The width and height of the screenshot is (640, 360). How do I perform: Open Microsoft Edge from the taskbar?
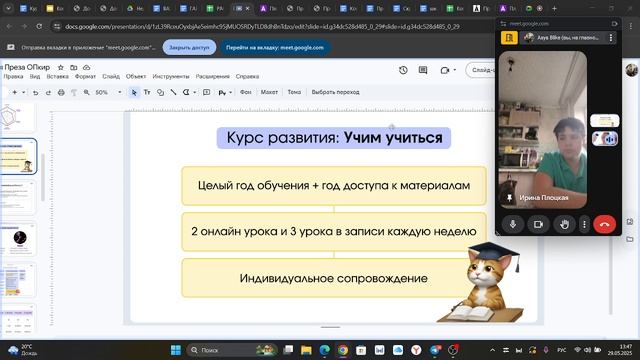(x=324, y=350)
